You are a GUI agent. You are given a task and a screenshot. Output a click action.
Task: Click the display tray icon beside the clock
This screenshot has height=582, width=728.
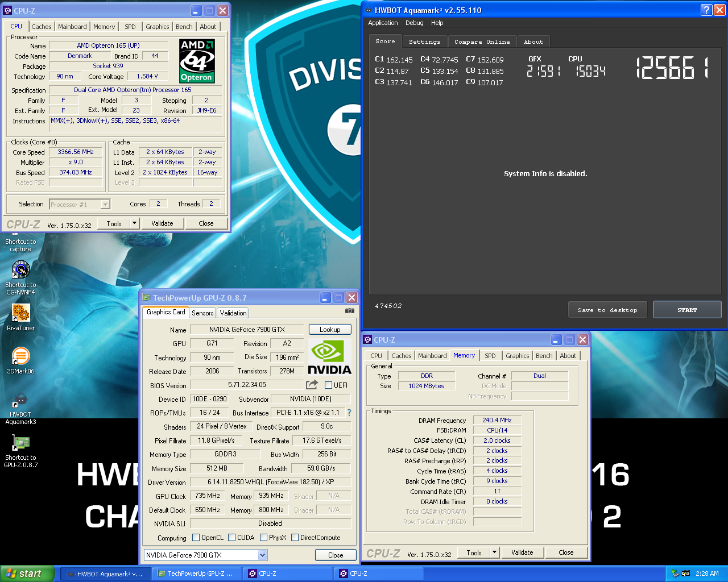coord(686,573)
